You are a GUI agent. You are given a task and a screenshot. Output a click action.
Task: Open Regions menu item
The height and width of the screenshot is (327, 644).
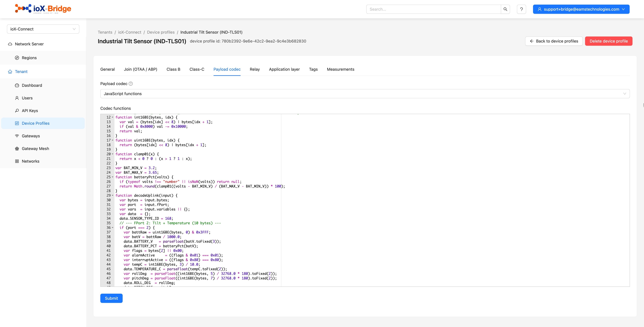pyautogui.click(x=43, y=58)
